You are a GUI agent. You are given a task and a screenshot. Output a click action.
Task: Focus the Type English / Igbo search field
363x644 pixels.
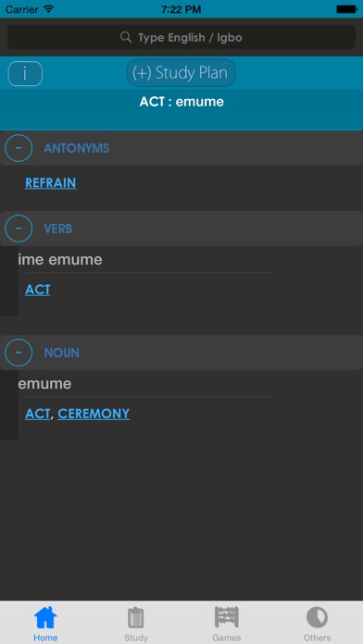pos(181,37)
